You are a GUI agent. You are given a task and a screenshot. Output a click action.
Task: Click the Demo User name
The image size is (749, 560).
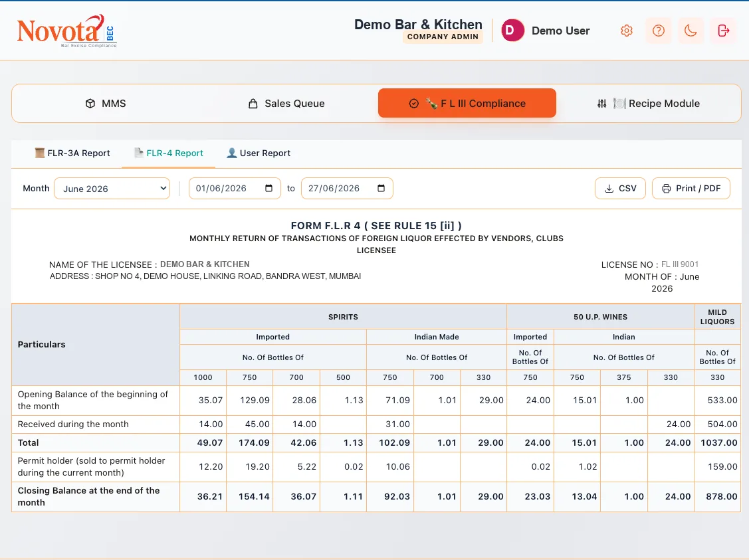[561, 31]
